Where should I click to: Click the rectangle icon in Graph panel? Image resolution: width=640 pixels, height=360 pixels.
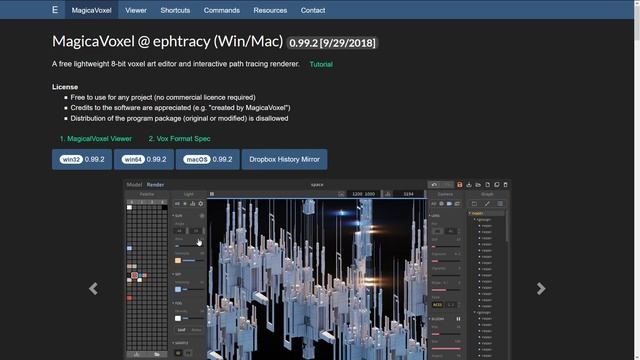tap(474, 204)
